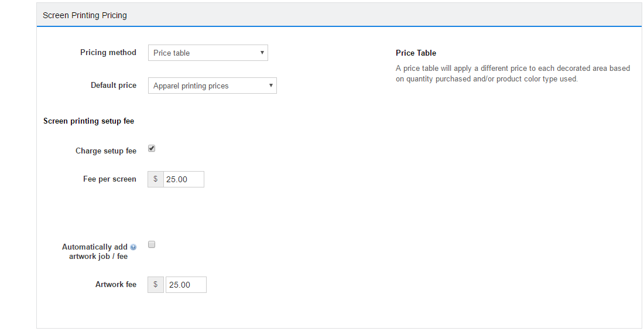Click the 'Pricing method' label
Viewport: 644px width, 331px height.
point(108,53)
